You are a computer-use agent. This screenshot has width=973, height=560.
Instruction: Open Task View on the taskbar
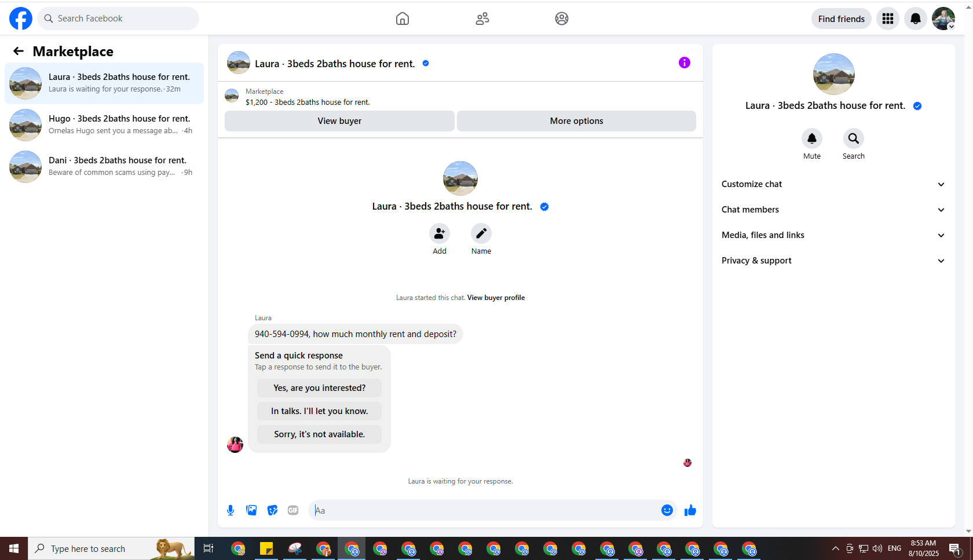(209, 548)
